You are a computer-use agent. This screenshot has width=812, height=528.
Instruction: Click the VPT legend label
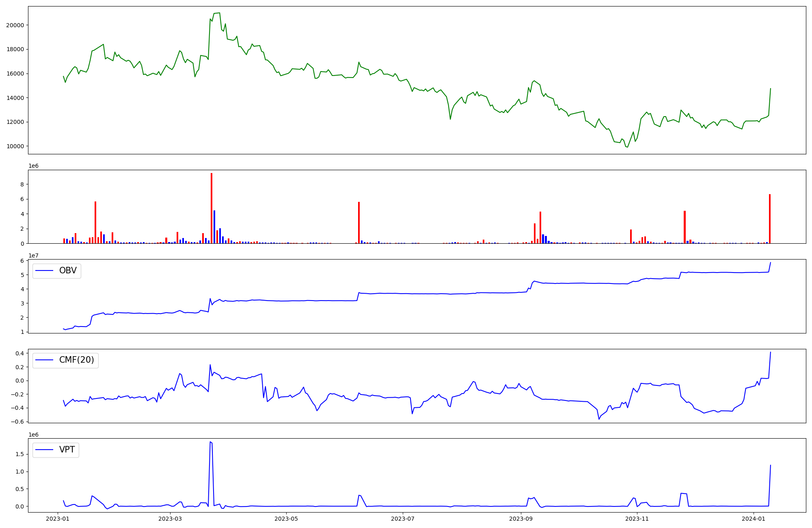(67, 450)
